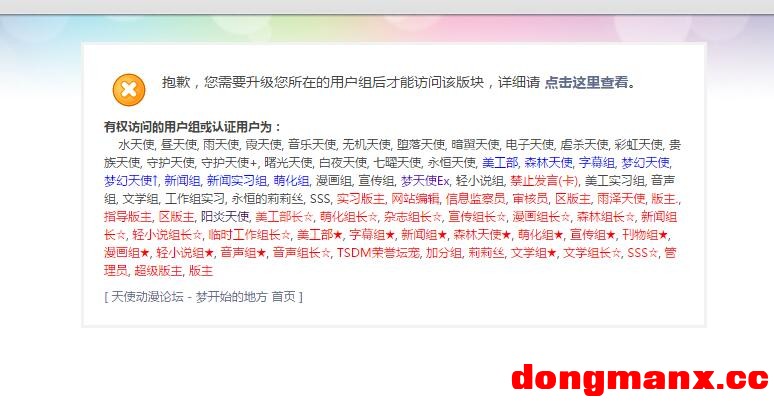This screenshot has width=774, height=401.
Task: Select the 临时工作组长☆ group
Action: coord(249,235)
